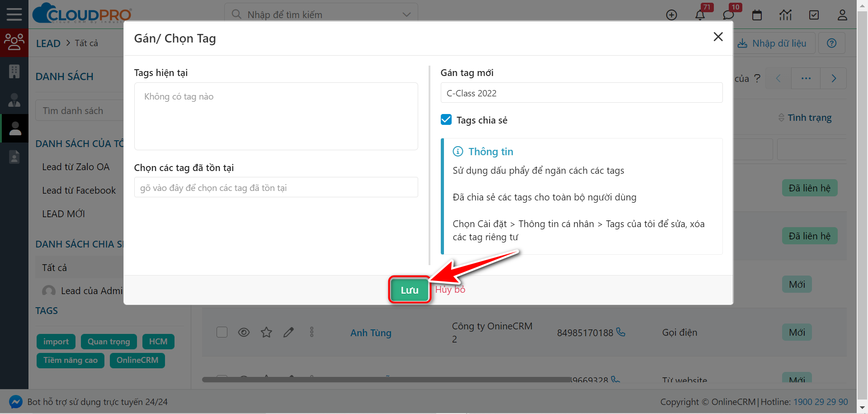The image size is (868, 414).
Task: Open the reports chart icon
Action: tap(785, 15)
